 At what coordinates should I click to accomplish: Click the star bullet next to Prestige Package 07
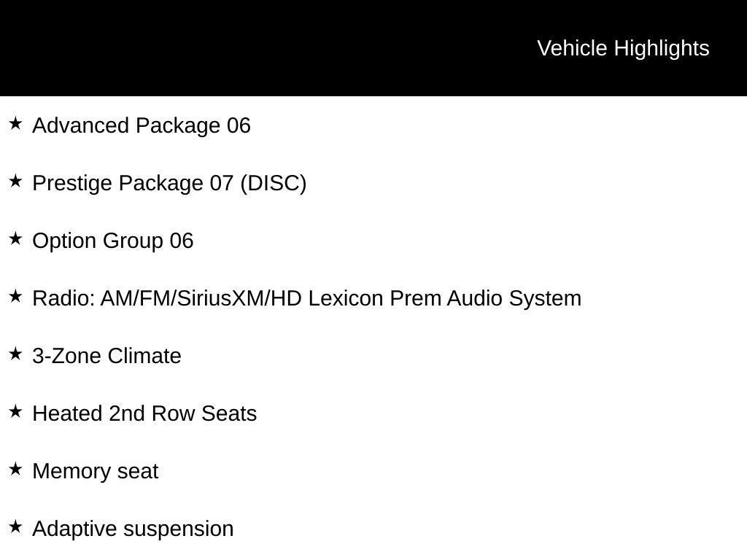pos(15,182)
